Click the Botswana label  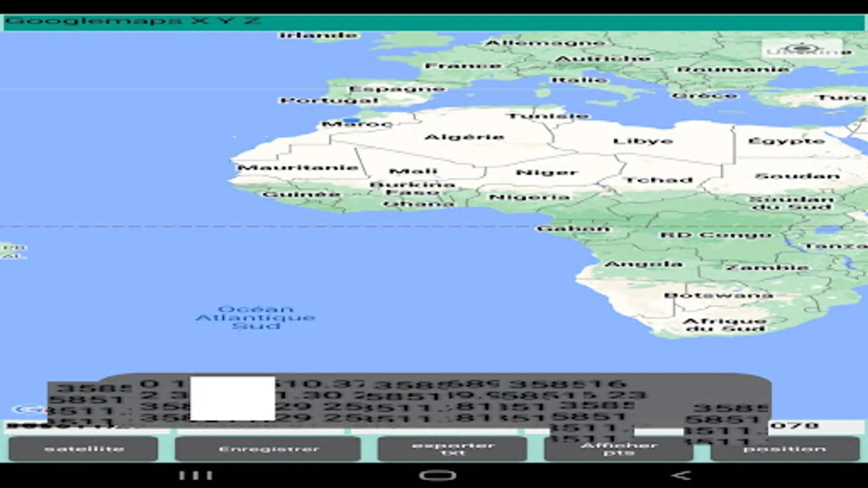click(x=718, y=295)
